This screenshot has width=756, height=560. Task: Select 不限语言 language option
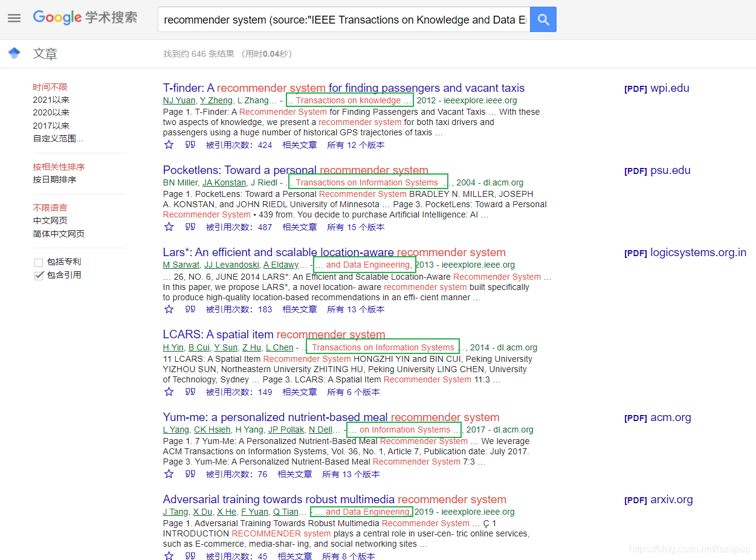click(x=50, y=208)
